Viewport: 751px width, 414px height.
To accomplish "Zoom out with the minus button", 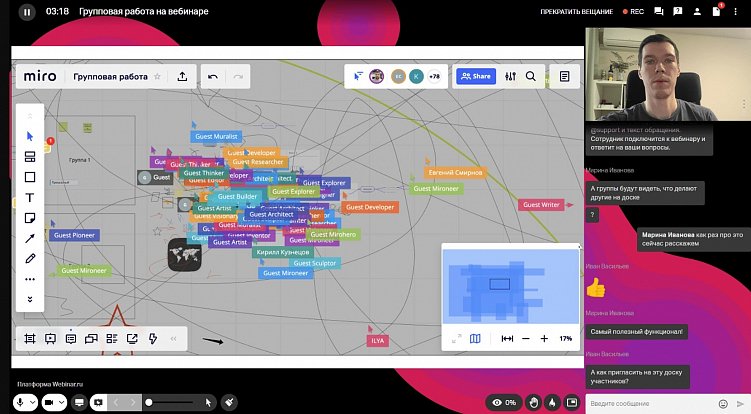I will click(x=526, y=339).
